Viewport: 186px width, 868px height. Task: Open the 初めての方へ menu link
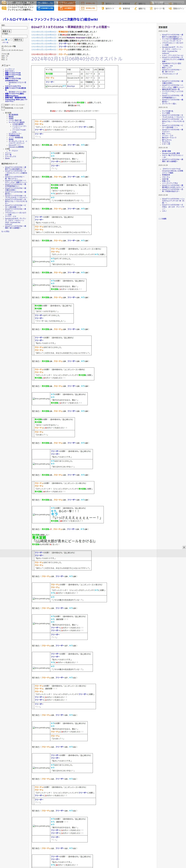10,71
